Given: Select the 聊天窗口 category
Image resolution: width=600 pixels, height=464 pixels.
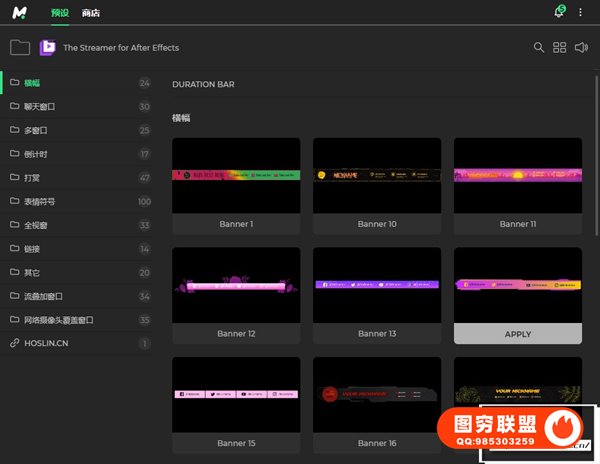Looking at the screenshot, I should click(39, 107).
